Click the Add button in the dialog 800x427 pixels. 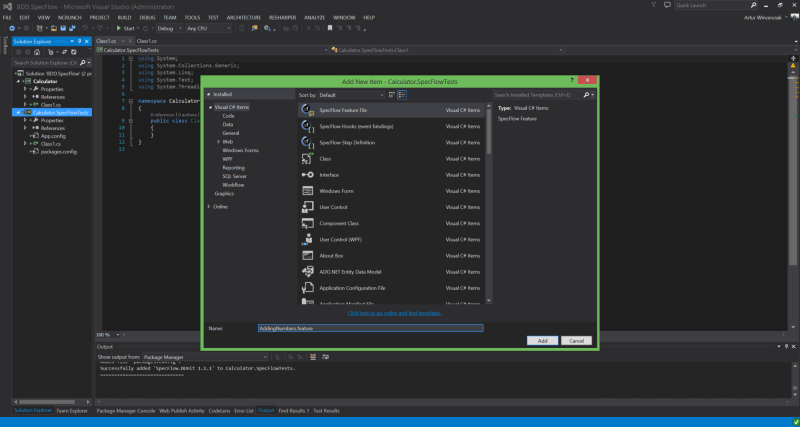(x=542, y=340)
